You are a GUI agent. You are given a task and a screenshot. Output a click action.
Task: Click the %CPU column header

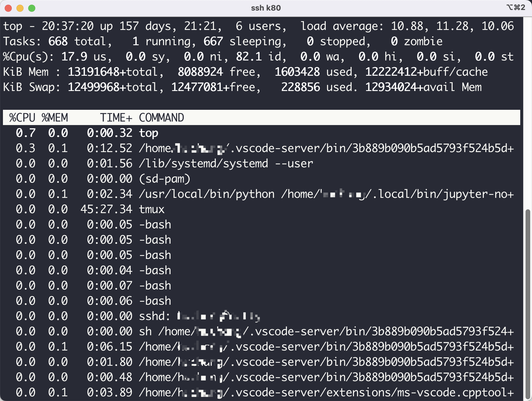point(22,118)
